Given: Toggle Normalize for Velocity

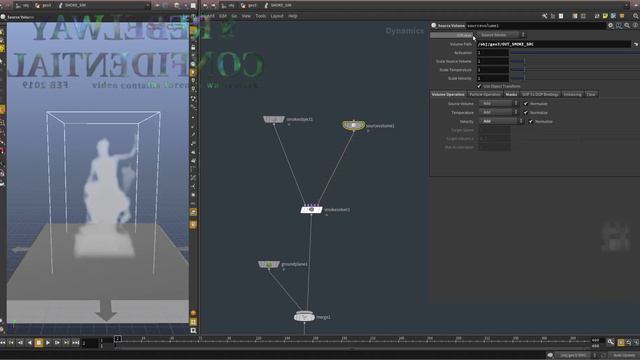Looking at the screenshot, I should click(531, 121).
